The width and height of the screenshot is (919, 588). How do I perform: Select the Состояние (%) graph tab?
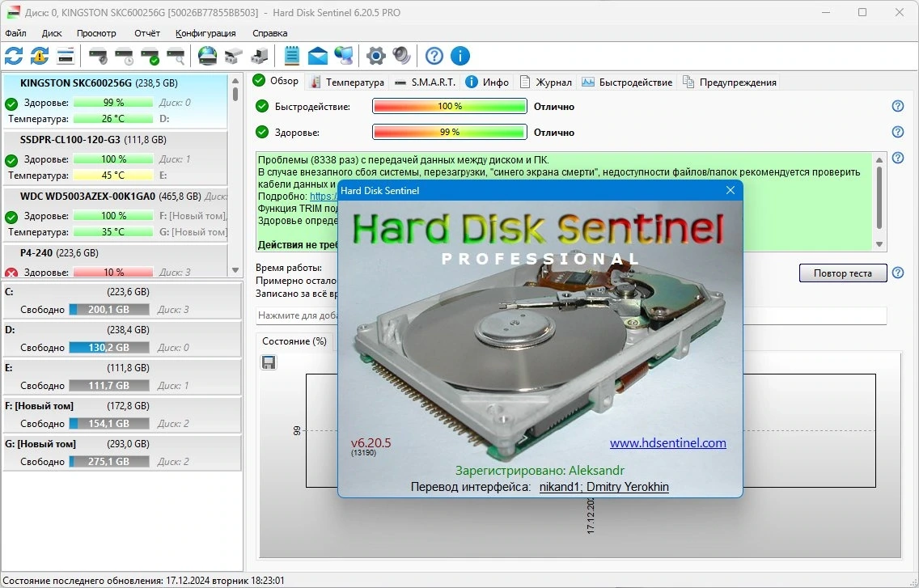click(x=294, y=341)
